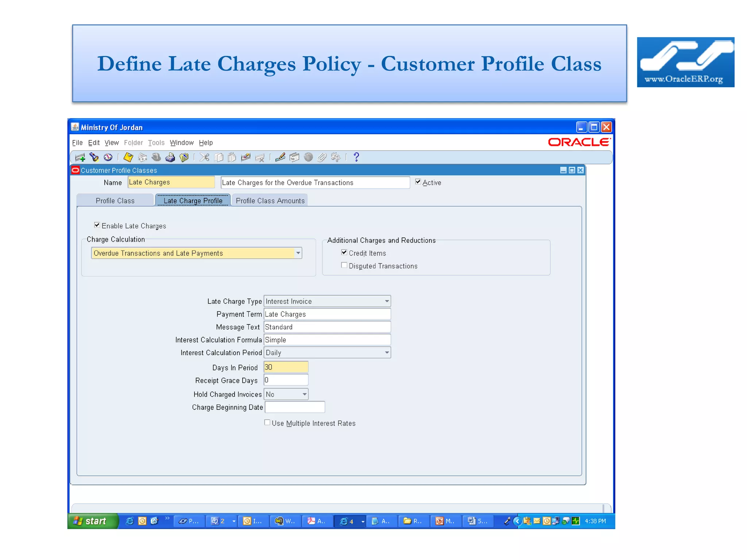Open the Interest Calculation Period dropdown
The image size is (747, 560).
click(387, 353)
